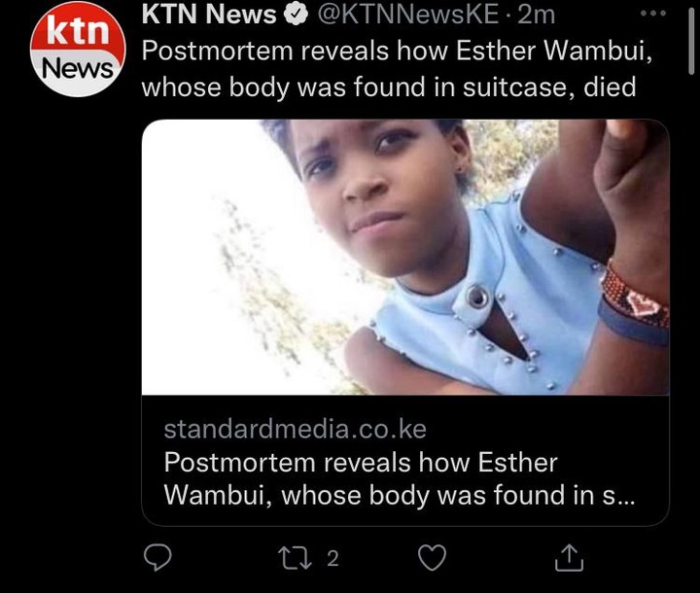Retweet the KTN News post
Viewport: 700px width, 593px height.
tap(295, 558)
